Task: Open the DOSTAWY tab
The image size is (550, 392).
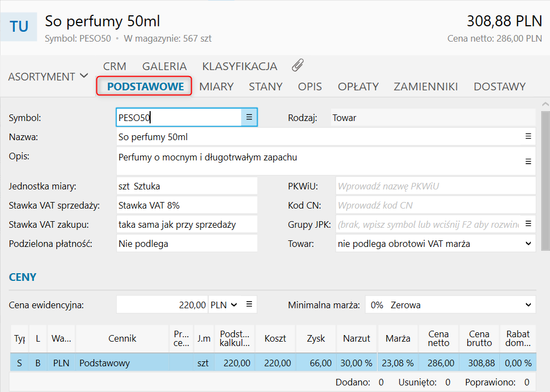Action: (x=499, y=87)
